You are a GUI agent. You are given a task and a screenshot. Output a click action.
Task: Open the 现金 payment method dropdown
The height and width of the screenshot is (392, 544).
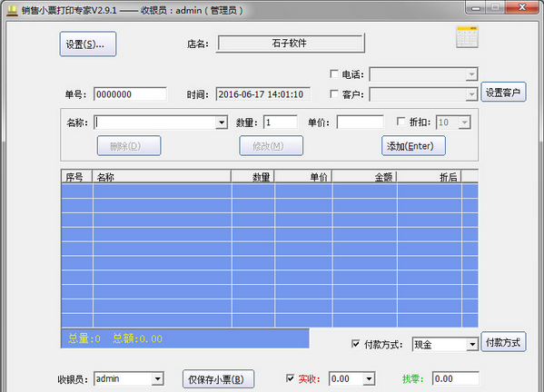(x=472, y=345)
